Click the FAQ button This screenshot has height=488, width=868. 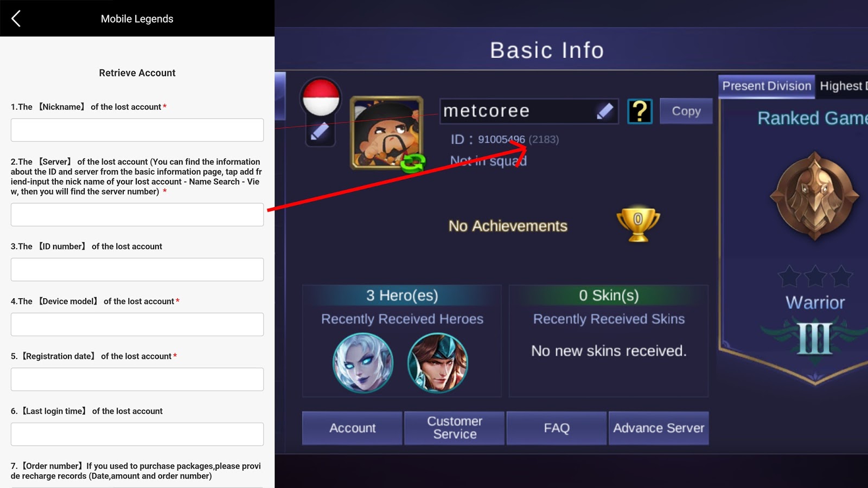(x=557, y=428)
